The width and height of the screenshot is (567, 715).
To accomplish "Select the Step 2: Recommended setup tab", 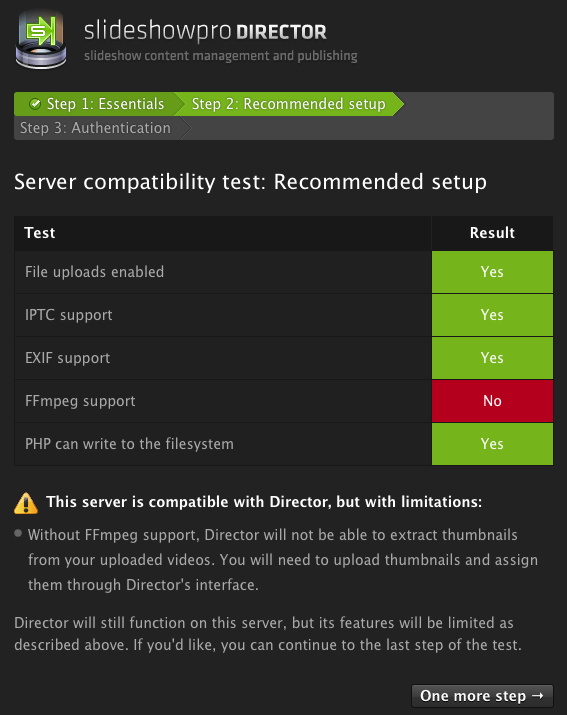I will click(289, 104).
